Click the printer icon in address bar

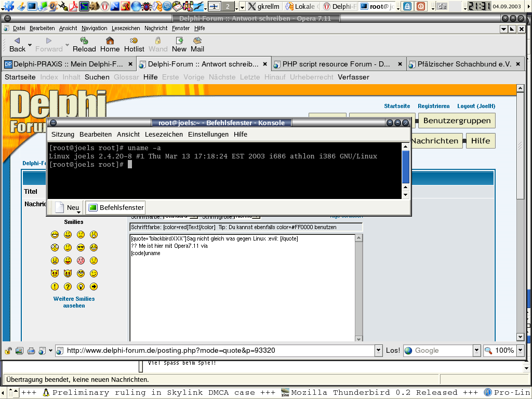click(31, 351)
